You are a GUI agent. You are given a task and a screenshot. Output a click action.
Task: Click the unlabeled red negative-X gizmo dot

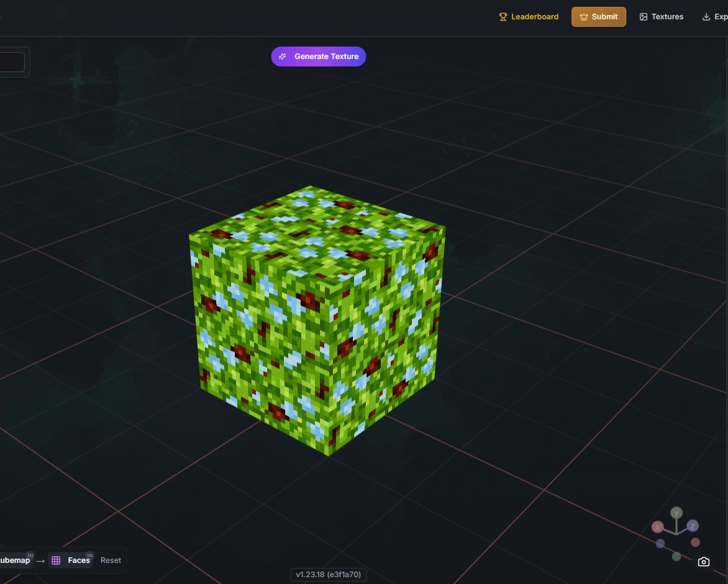[x=695, y=542]
